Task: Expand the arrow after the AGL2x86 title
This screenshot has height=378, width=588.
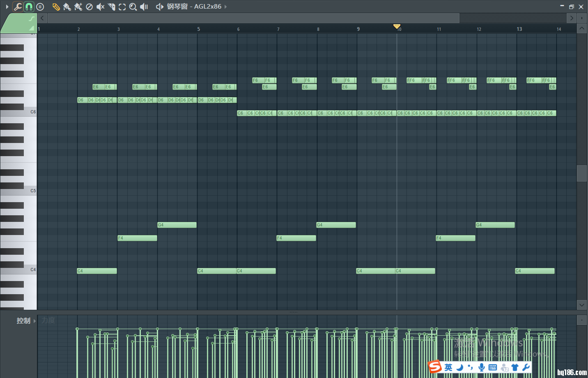Action: click(x=225, y=7)
